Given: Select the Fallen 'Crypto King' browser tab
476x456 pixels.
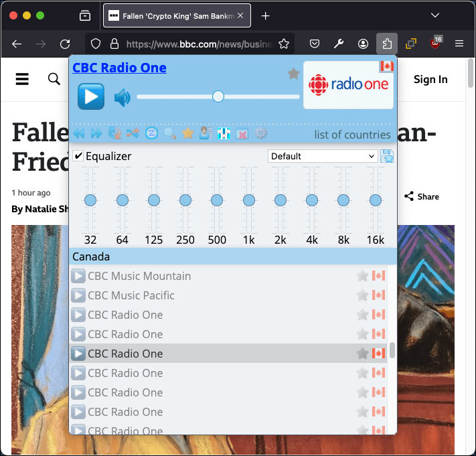Looking at the screenshot, I should (177, 15).
